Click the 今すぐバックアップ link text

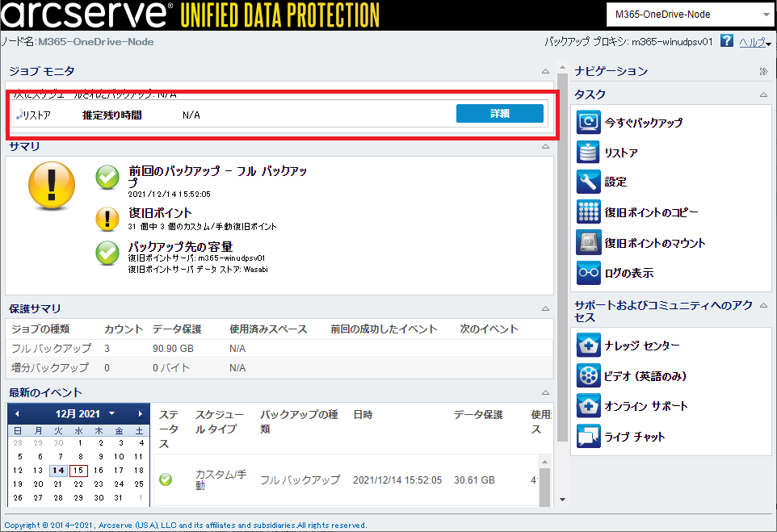643,123
